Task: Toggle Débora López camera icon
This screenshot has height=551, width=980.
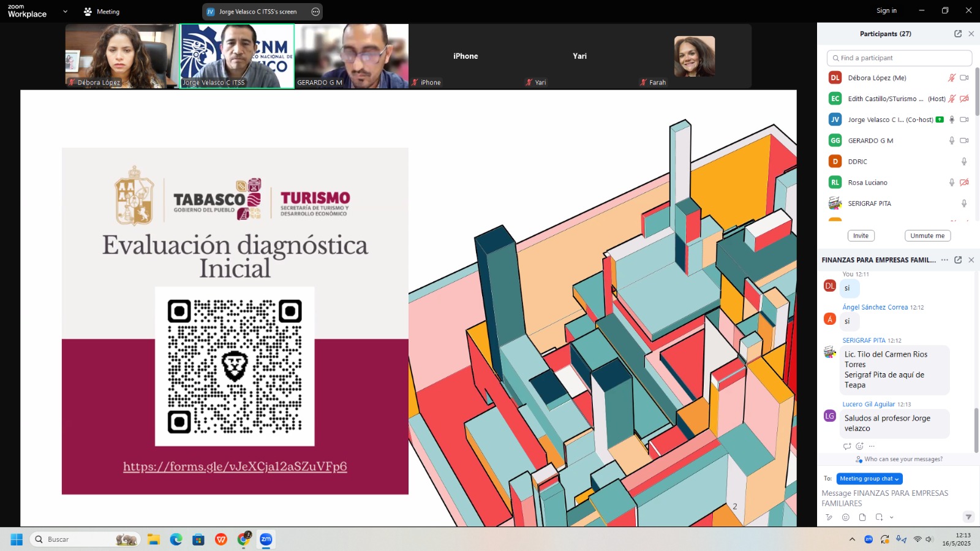Action: coord(964,78)
